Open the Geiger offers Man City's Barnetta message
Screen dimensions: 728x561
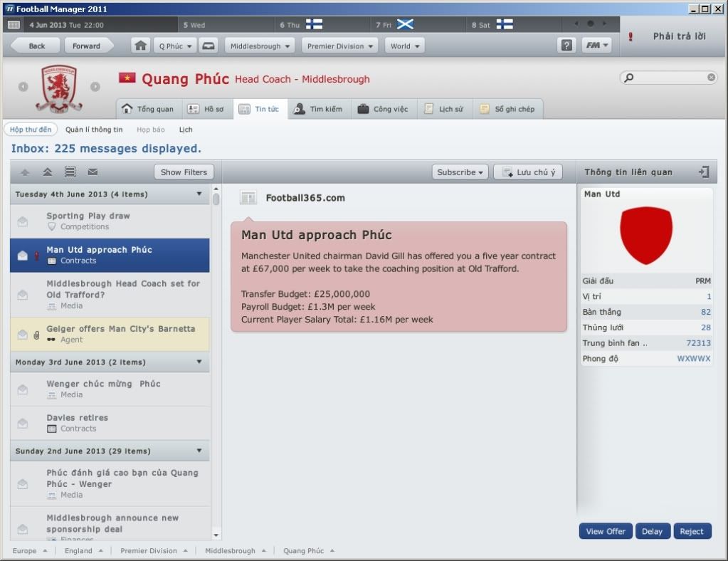110,335
